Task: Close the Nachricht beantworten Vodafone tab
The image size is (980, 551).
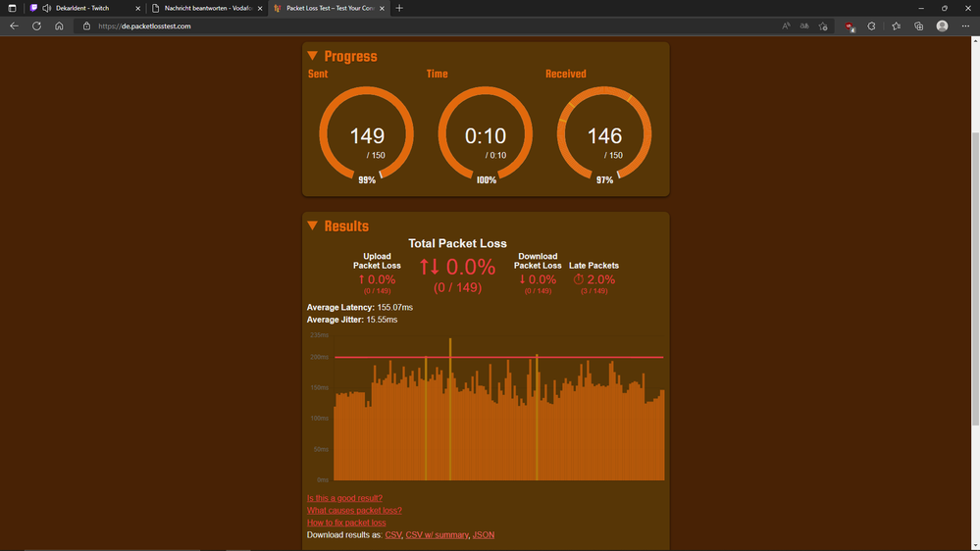Action: pyautogui.click(x=260, y=8)
